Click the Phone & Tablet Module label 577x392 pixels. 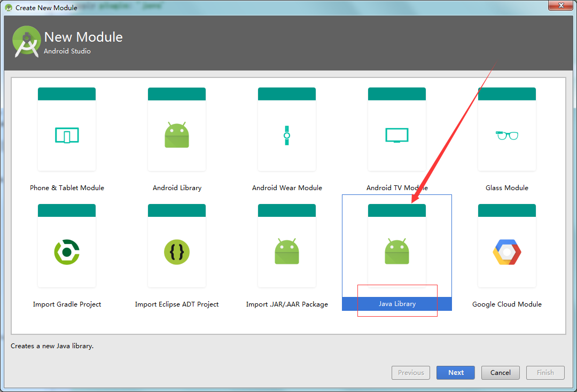click(x=67, y=188)
